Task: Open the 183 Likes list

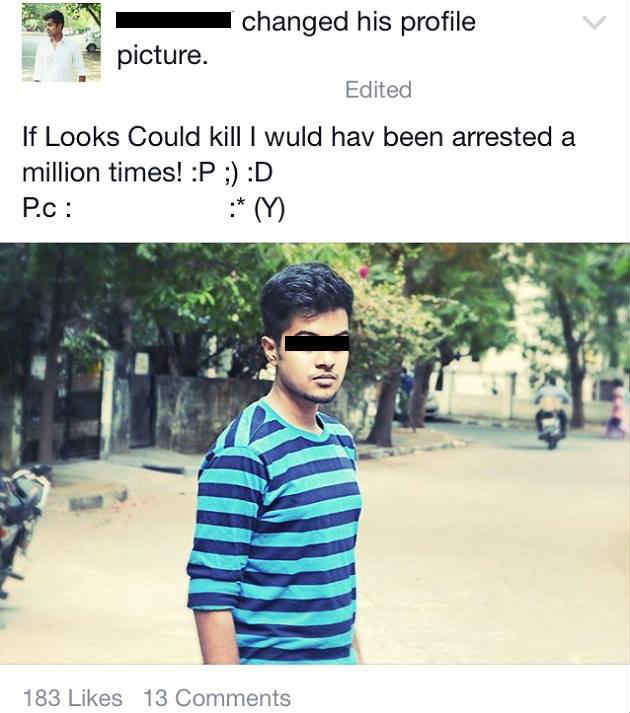Action: point(73,698)
